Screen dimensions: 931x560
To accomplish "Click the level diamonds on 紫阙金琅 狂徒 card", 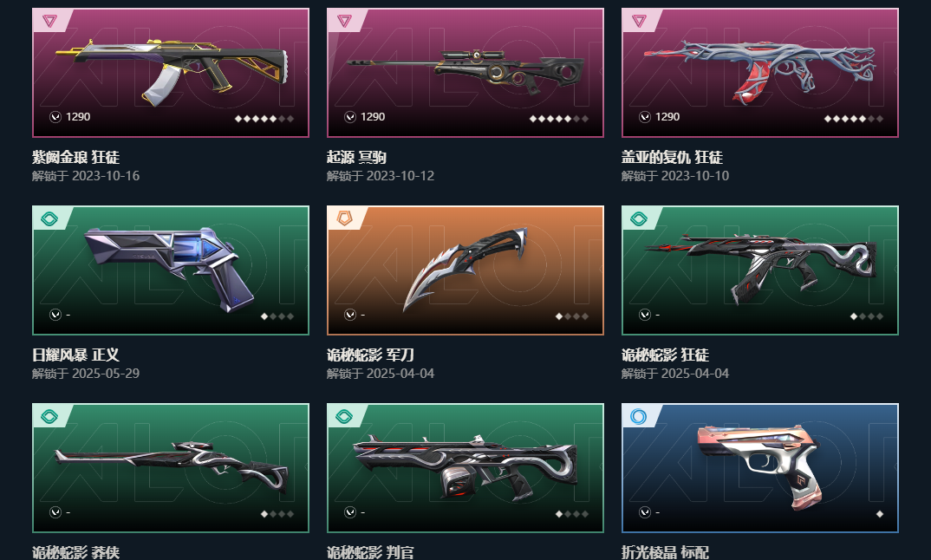I will click(264, 119).
